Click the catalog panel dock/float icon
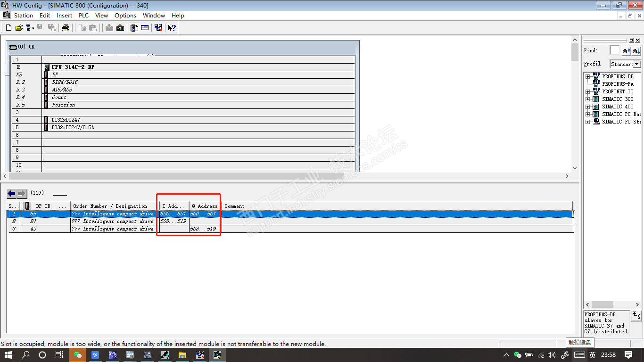Viewport: 644px width, 362px height. click(x=631, y=41)
